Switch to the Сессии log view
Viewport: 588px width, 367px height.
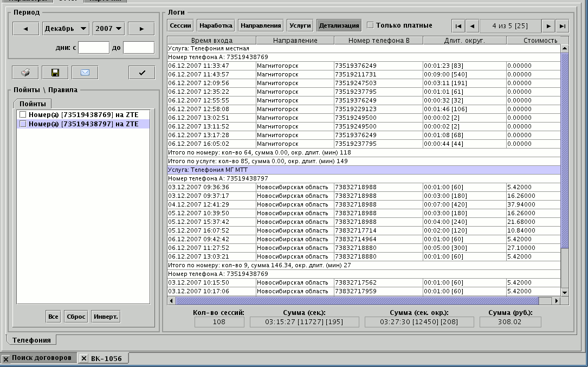[180, 25]
